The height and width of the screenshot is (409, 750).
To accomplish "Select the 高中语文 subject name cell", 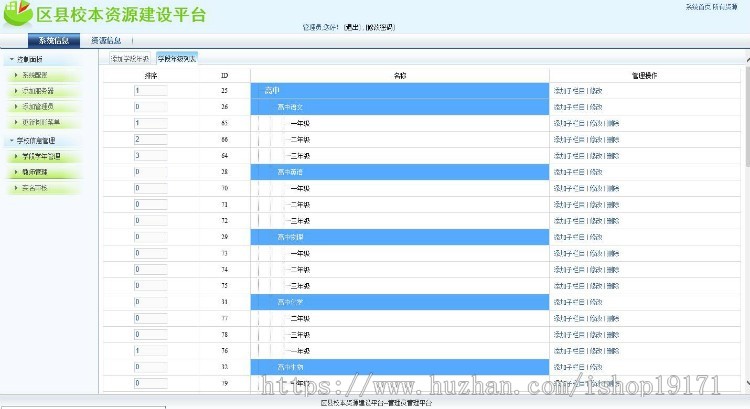I will coord(399,107).
